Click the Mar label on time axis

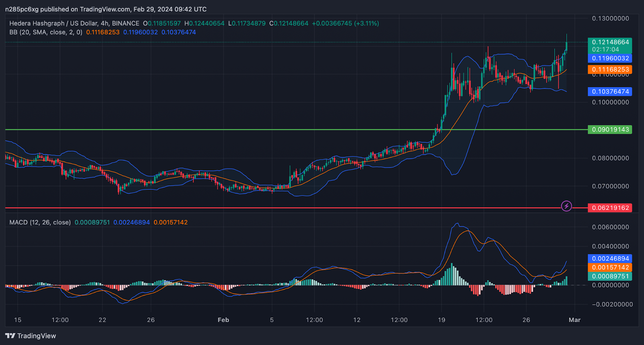[x=574, y=320]
